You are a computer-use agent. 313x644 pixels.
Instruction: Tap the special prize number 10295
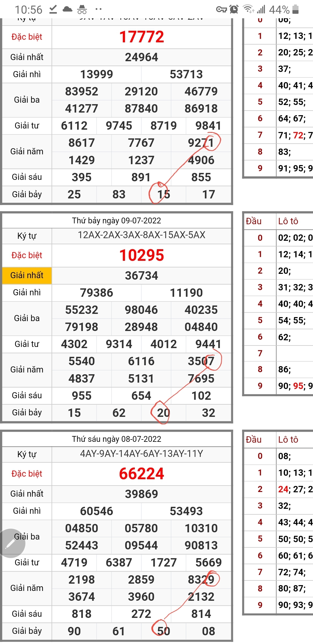pyautogui.click(x=141, y=255)
